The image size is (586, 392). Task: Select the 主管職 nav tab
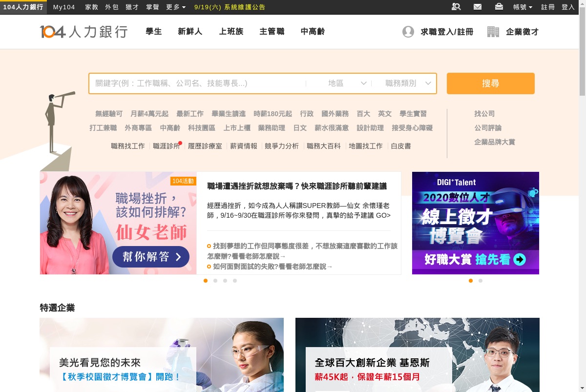272,32
